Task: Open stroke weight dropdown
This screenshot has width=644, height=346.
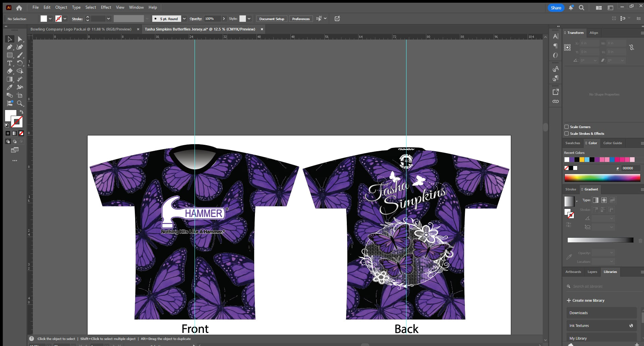Action: 108,19
